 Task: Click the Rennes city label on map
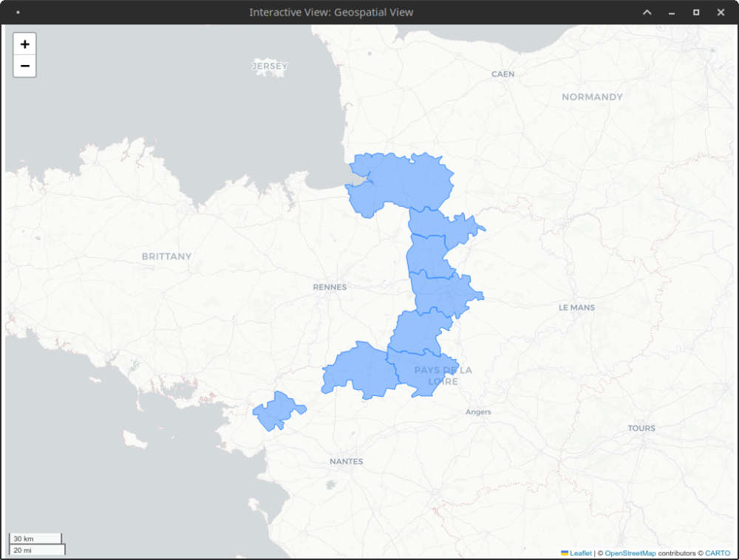(330, 287)
